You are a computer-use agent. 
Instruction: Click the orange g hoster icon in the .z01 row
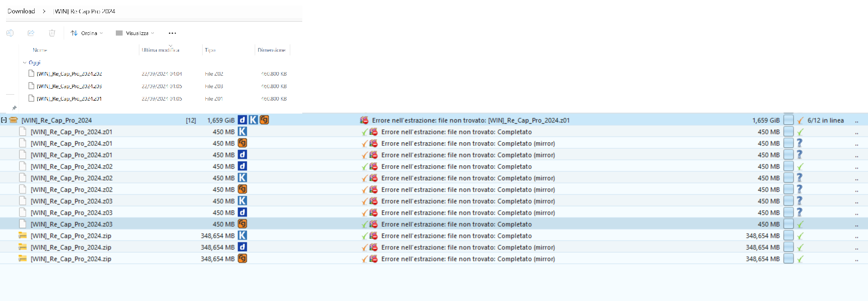242,143
